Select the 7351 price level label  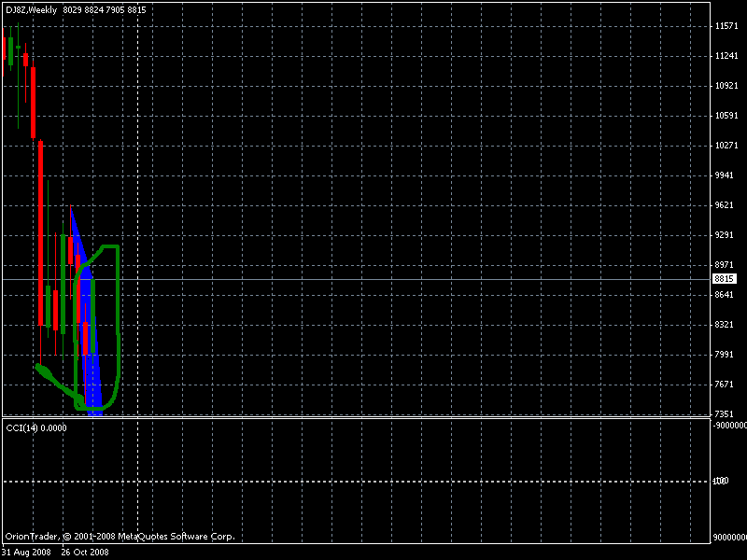click(x=725, y=414)
